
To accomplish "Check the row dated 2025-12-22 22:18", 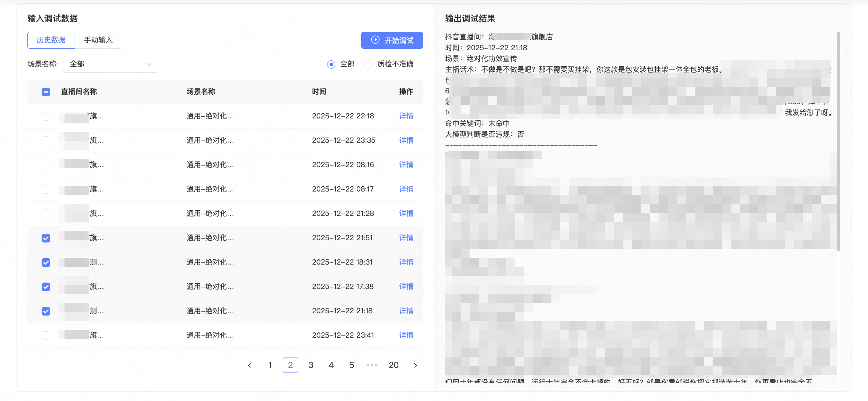I will [x=46, y=116].
